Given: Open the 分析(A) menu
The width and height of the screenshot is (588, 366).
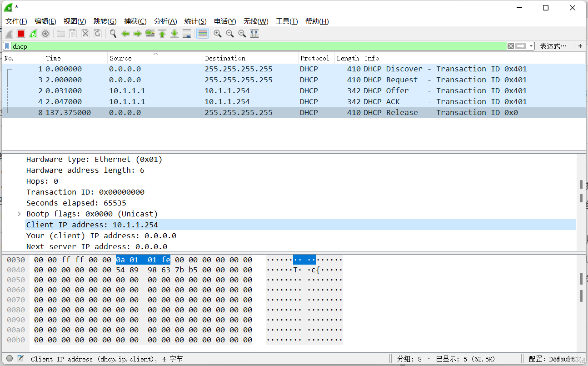Looking at the screenshot, I should [165, 21].
